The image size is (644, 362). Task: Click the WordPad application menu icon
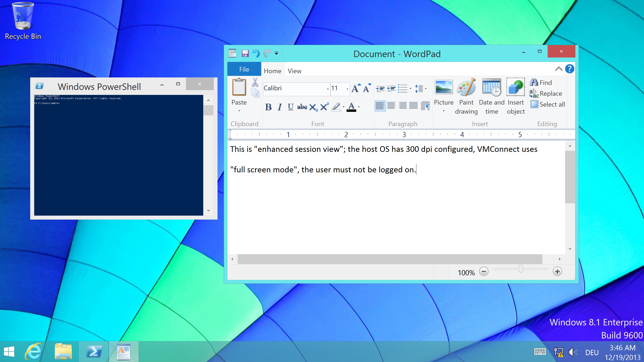232,53
